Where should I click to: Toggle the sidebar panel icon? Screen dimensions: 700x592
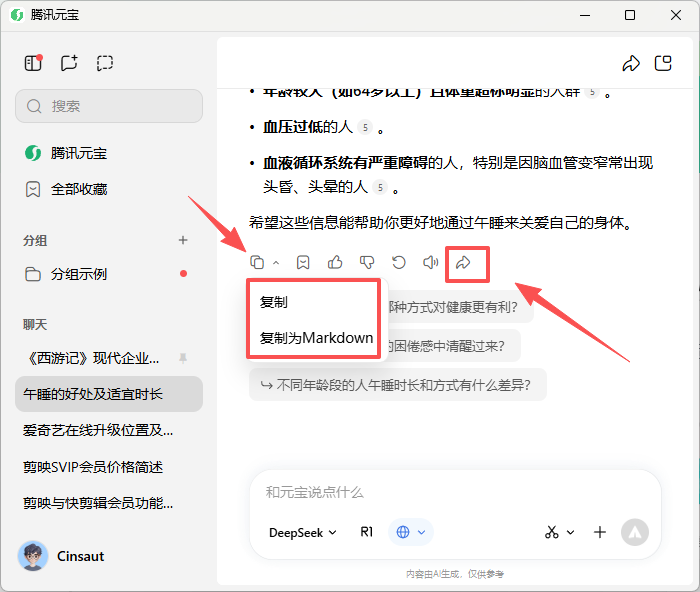[33, 63]
